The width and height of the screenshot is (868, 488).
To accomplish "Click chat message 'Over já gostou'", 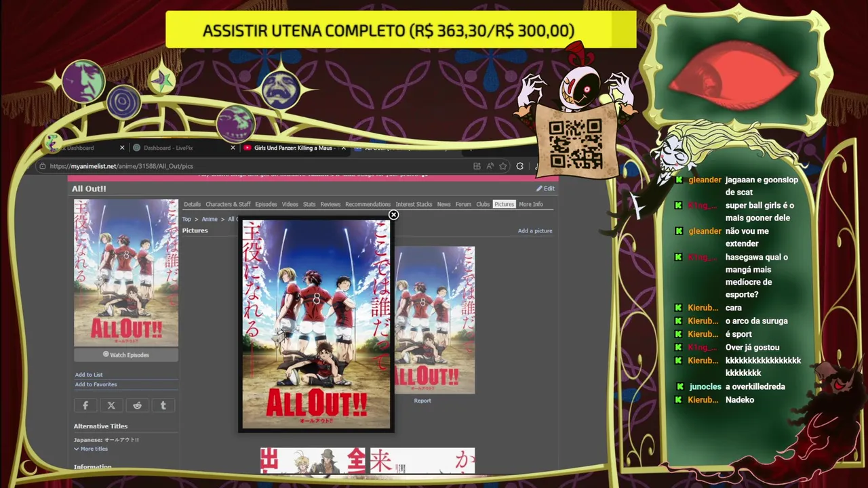I will point(752,347).
